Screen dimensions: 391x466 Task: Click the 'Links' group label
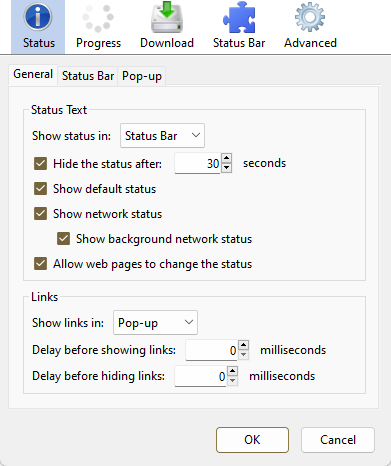click(44, 297)
